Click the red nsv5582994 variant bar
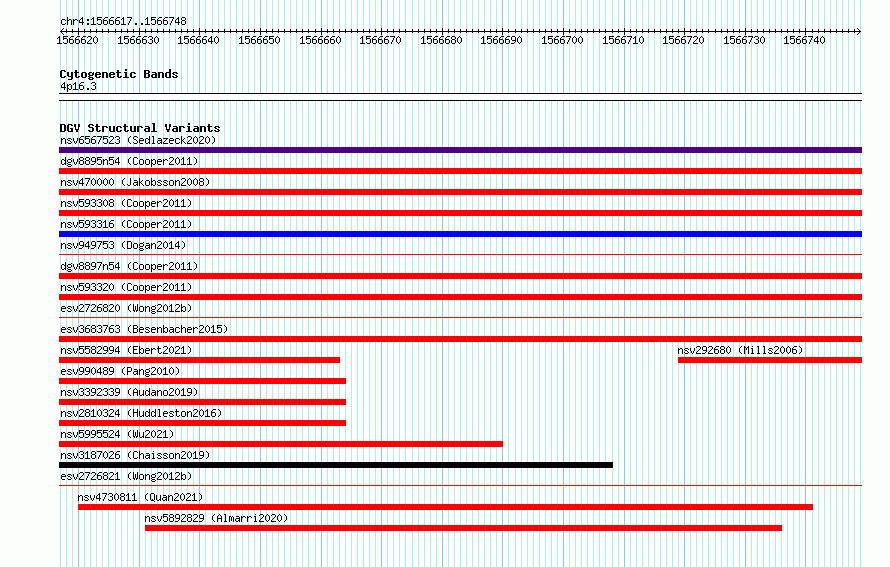 click(x=199, y=360)
